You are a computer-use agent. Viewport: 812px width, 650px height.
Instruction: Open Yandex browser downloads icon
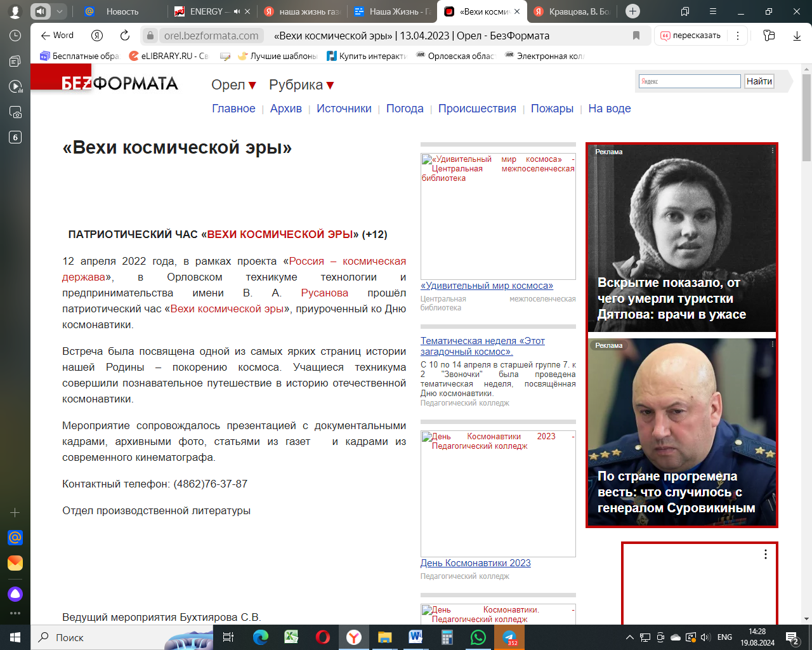[797, 36]
